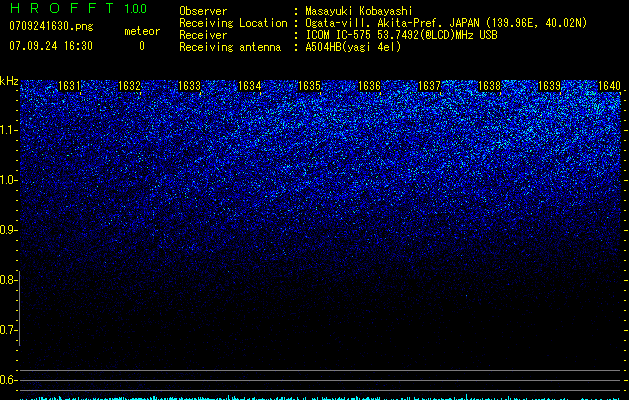Click the 1640 time marker
Viewport: 629px width, 400px height.
[609, 86]
